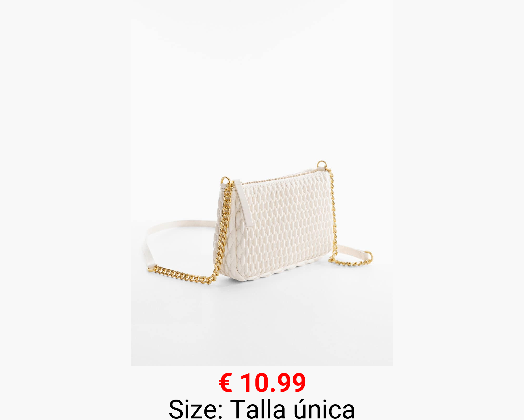
Task: Click the white zipper pull tab
Action: (x=243, y=203)
